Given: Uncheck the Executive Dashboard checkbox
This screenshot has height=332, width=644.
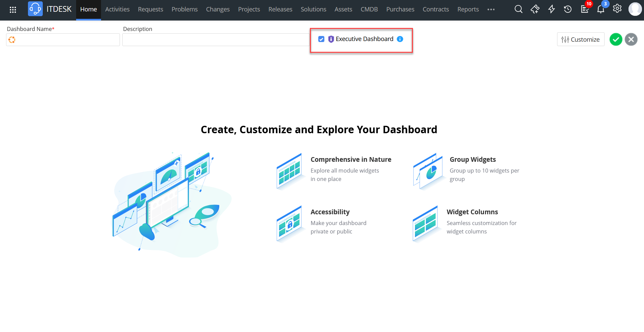Looking at the screenshot, I should pos(321,39).
